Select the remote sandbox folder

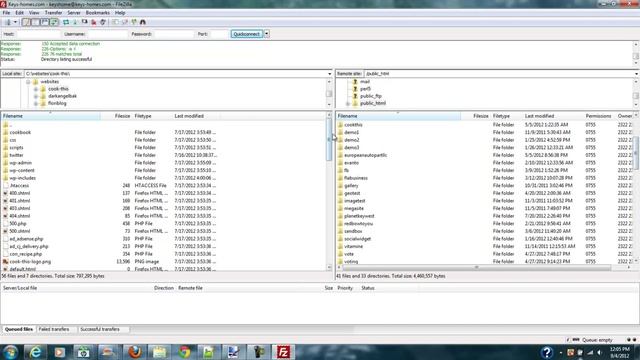click(353, 231)
